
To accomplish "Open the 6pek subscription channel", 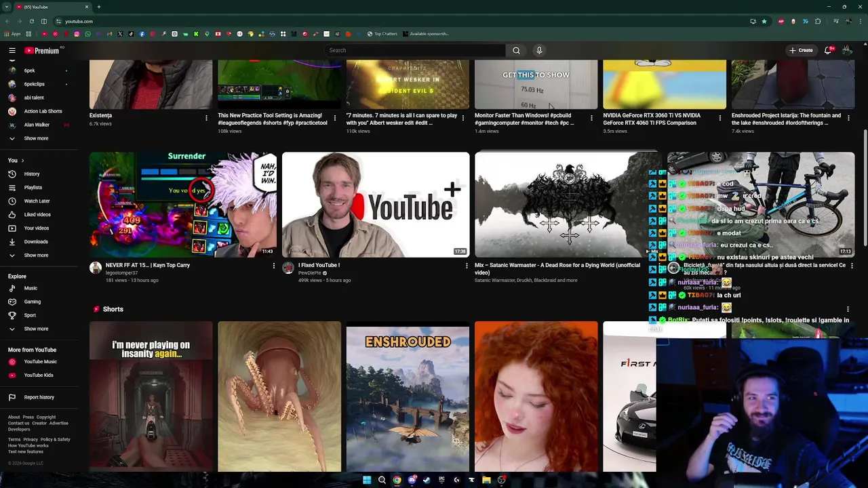I will (29, 70).
